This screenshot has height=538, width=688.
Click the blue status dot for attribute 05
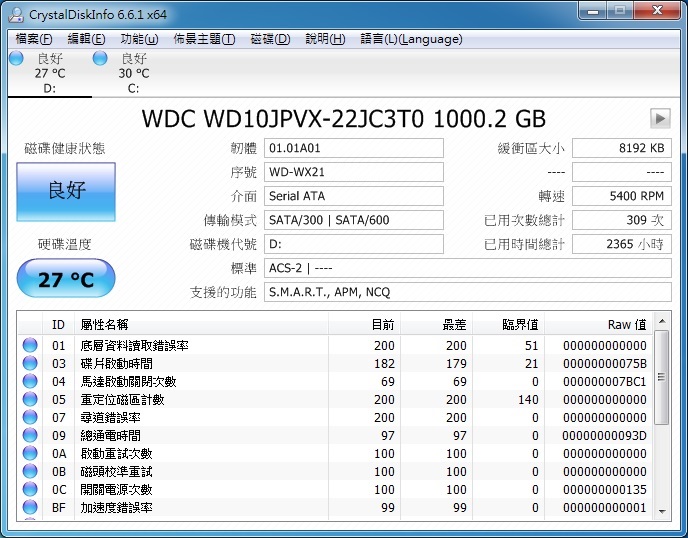coord(30,399)
